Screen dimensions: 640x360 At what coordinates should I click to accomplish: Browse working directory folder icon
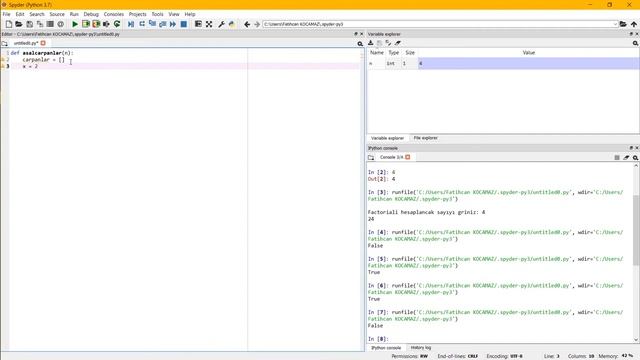623,24
